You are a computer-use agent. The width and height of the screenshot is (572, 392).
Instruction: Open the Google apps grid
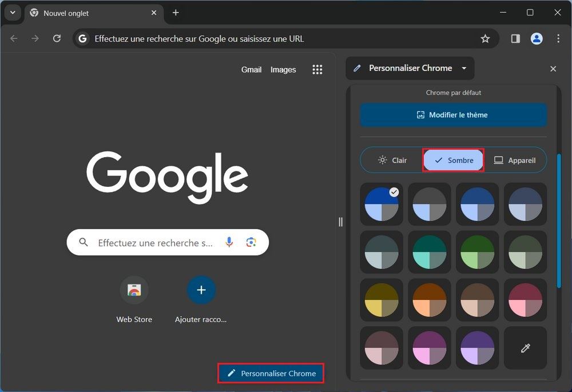317,70
